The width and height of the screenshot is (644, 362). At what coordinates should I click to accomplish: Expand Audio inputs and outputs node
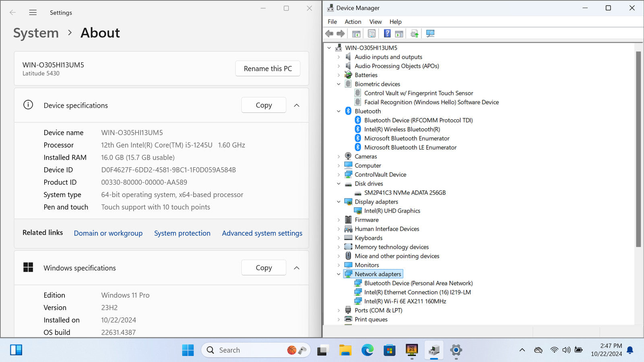(339, 57)
